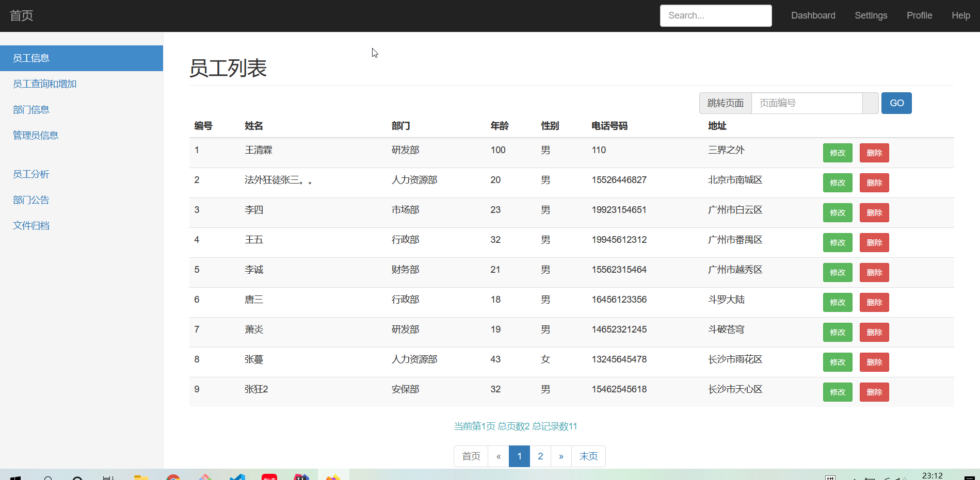Click 删除 for employee 王五
The image size is (980, 480).
874,243
